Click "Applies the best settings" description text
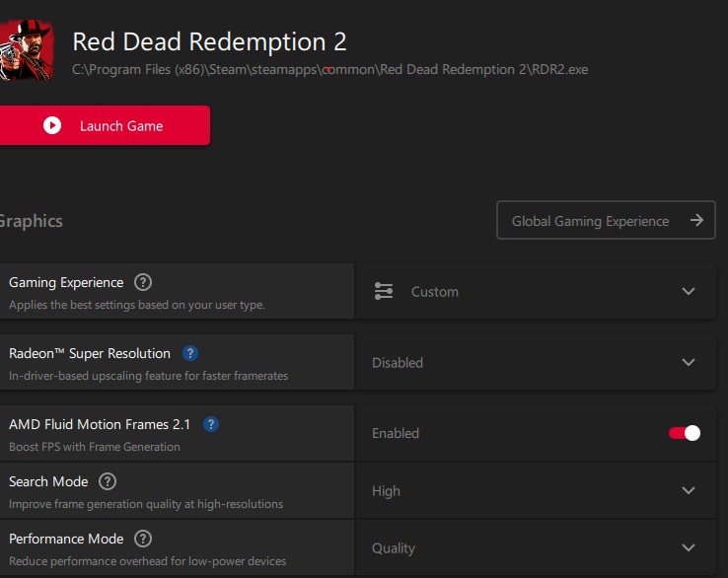Viewport: 728px width, 578px height. [x=137, y=305]
